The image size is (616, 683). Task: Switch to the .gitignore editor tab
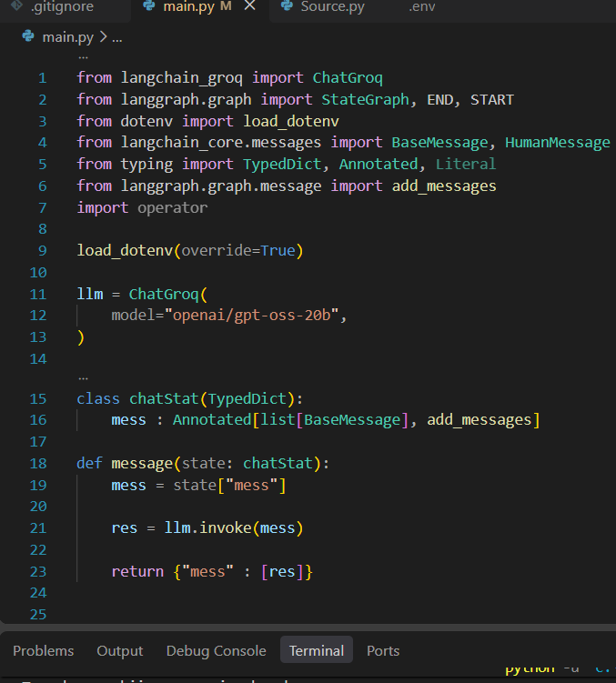pos(63,6)
